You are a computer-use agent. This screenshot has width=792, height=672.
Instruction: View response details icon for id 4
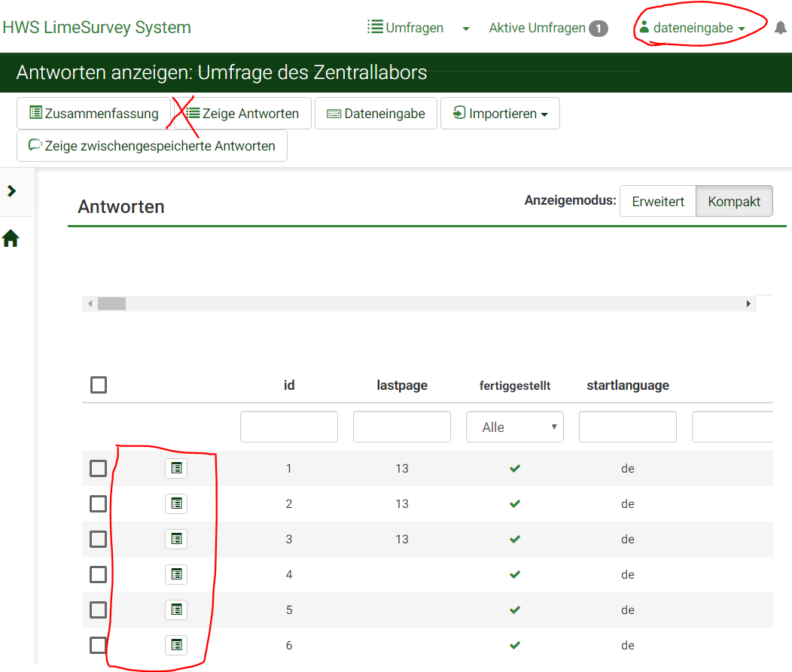tap(176, 574)
